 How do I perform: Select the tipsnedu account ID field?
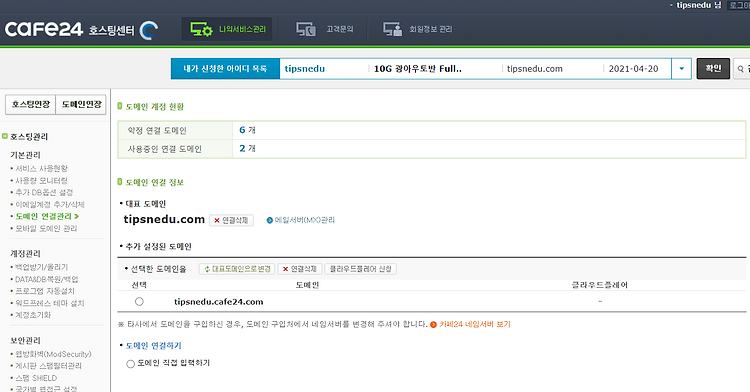click(305, 69)
